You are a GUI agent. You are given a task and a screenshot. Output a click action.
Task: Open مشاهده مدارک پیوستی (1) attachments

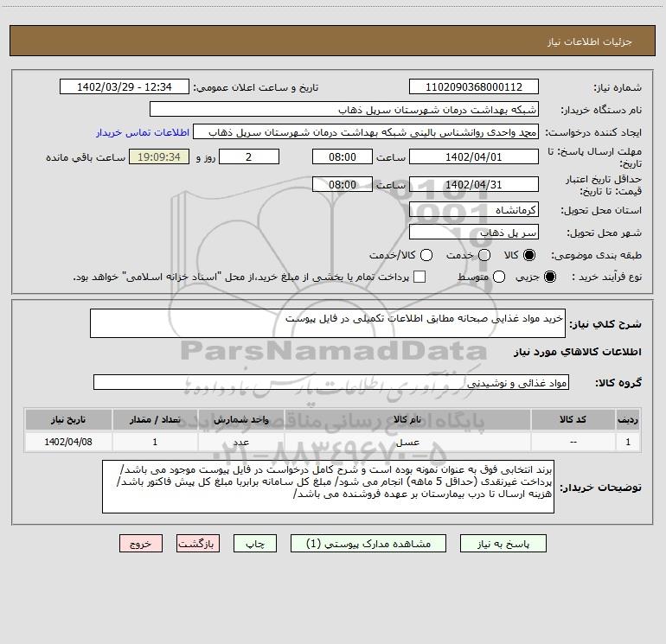368,544
